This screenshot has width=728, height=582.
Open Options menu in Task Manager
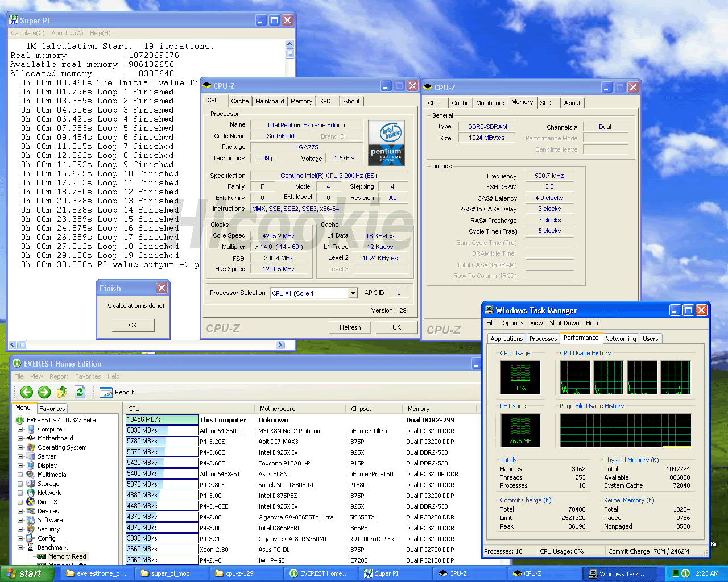[512, 323]
